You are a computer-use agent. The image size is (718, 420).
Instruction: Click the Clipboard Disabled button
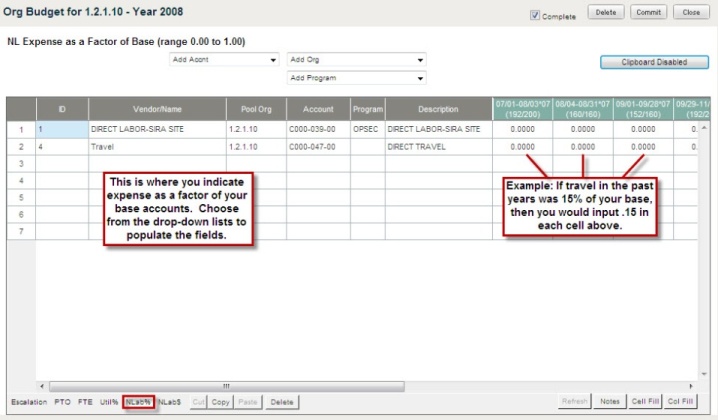(x=655, y=62)
